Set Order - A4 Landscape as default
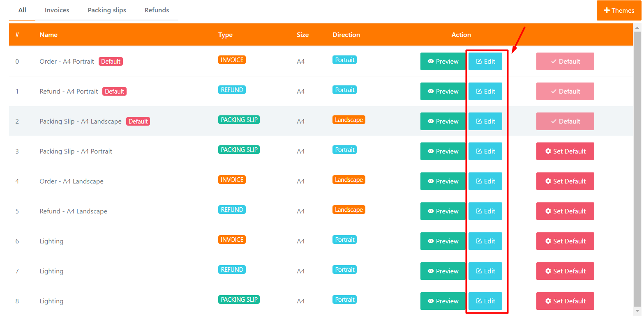The width and height of the screenshot is (644, 321). 565,181
